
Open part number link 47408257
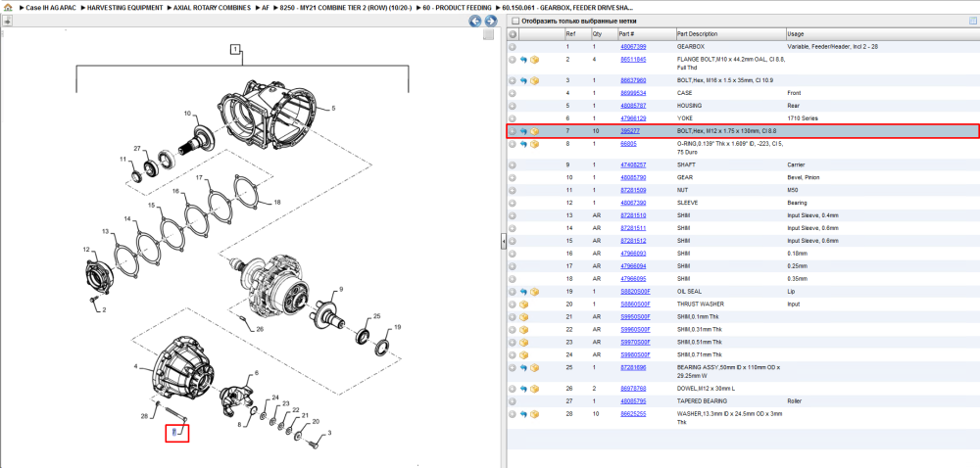coord(633,165)
